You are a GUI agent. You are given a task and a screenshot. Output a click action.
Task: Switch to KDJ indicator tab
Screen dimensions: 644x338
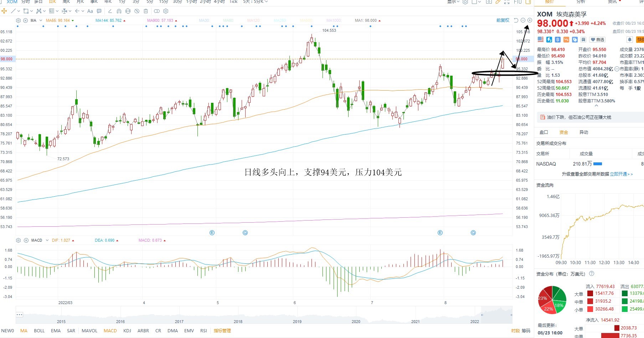coord(127,331)
